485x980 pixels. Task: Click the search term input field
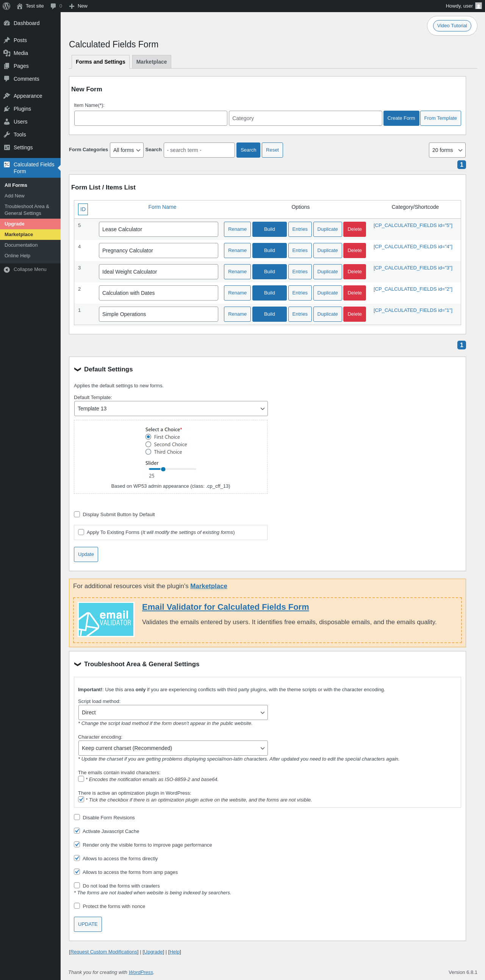199,150
